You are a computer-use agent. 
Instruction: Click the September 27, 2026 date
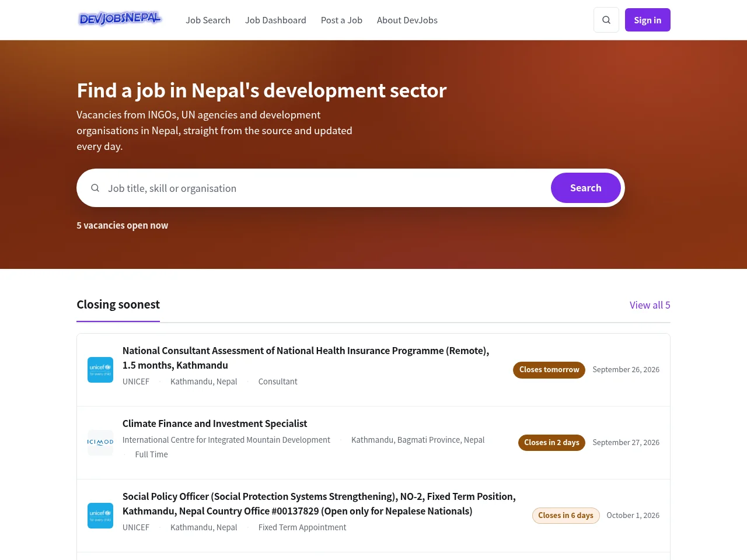(626, 443)
